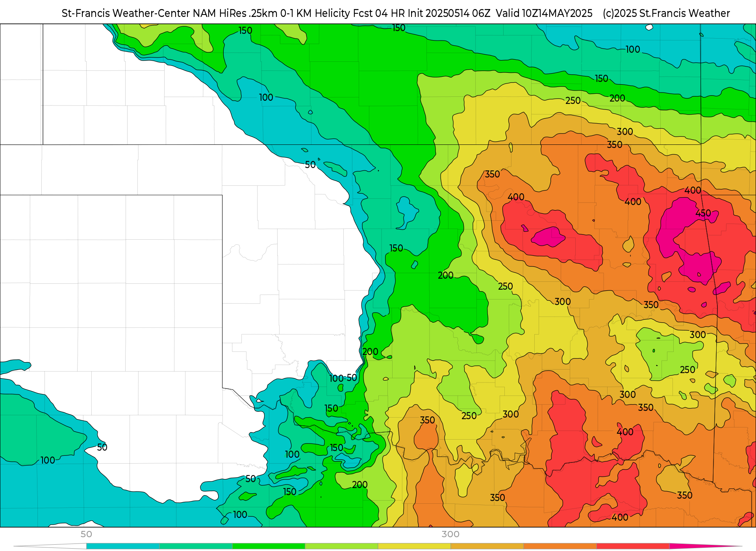Click 'Init 20250514 06Z' in the title
Image resolution: width=756 pixels, height=551 pixels.
click(449, 13)
